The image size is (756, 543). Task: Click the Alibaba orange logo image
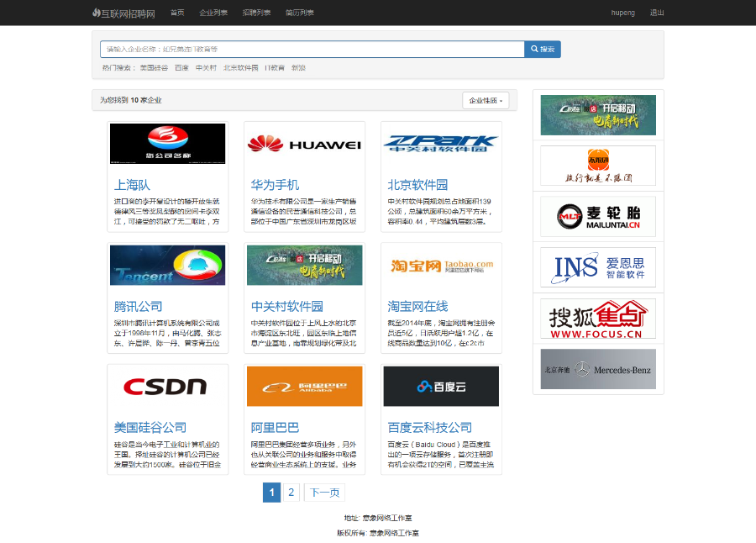click(x=304, y=386)
